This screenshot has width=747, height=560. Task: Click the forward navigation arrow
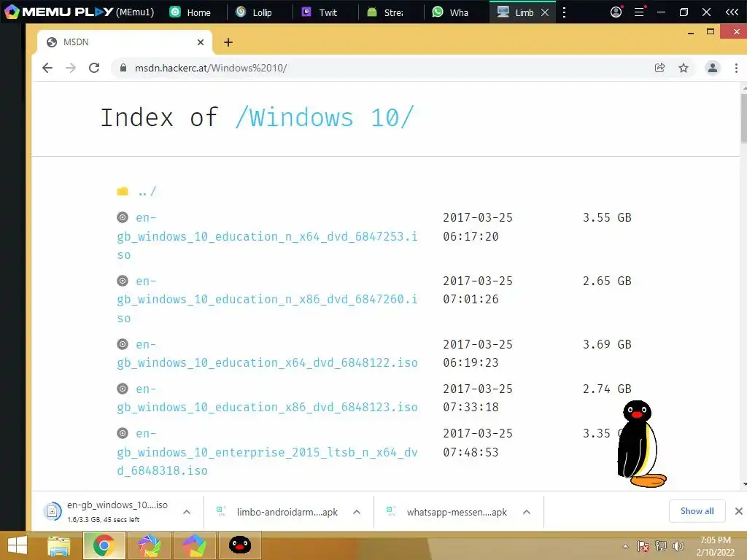click(71, 68)
